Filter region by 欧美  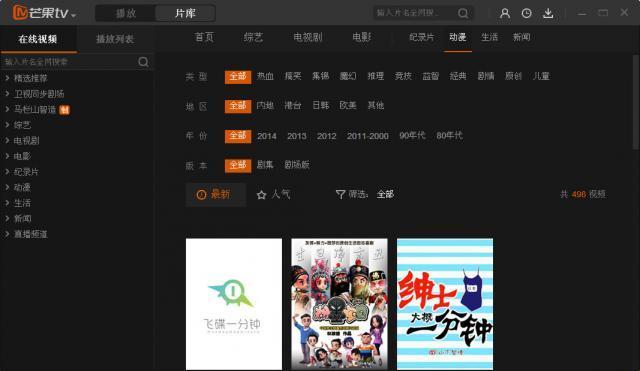[348, 105]
